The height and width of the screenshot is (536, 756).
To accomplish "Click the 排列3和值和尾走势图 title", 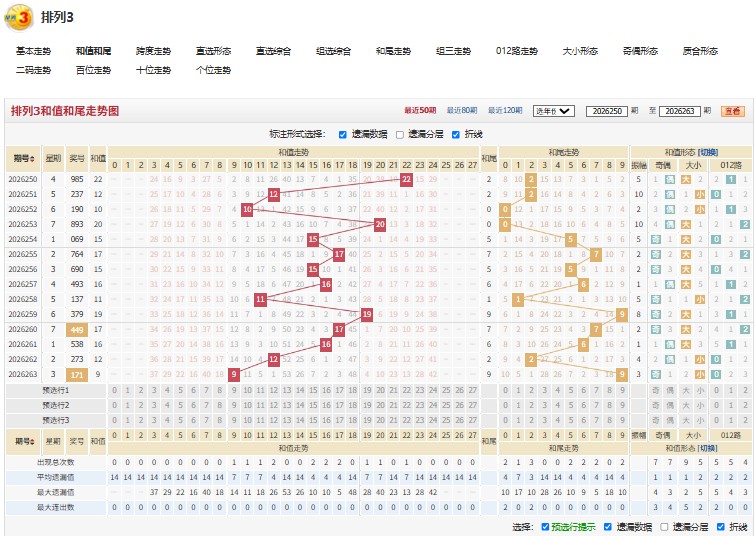I will pyautogui.click(x=65, y=111).
